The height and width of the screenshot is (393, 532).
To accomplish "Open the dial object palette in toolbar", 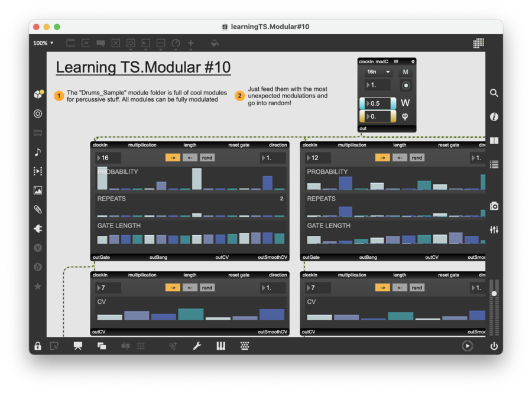I will pos(176,43).
